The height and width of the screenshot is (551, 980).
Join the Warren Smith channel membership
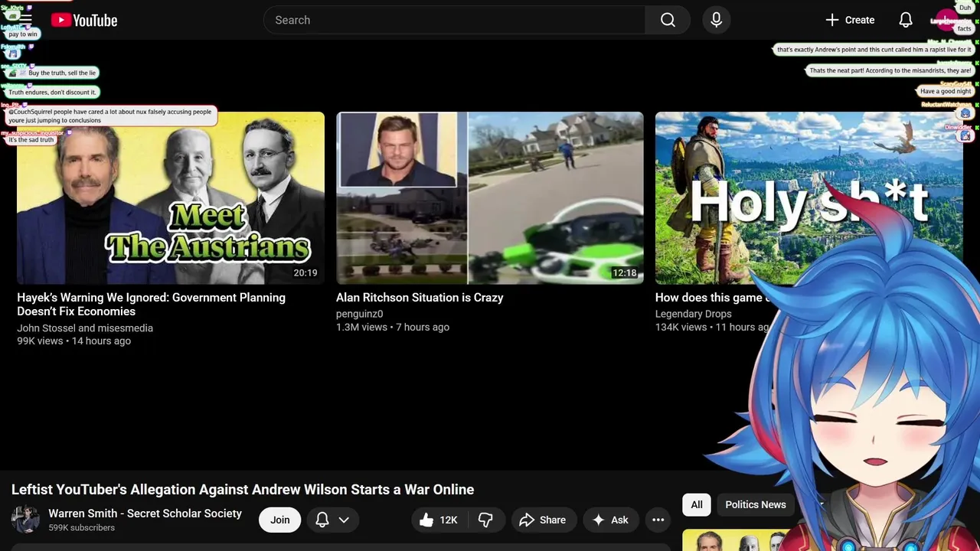(x=279, y=520)
